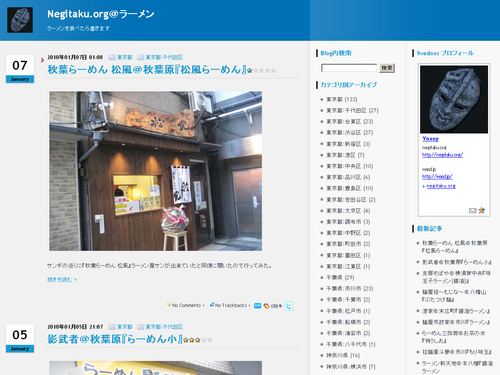Open the Twitter share icon under the first post

coord(289,306)
